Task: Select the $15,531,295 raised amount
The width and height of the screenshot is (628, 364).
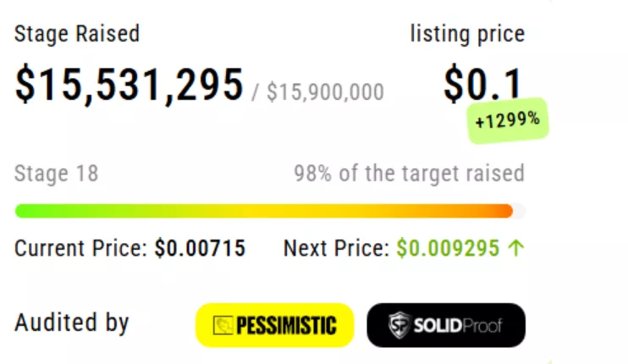Action: tap(129, 85)
